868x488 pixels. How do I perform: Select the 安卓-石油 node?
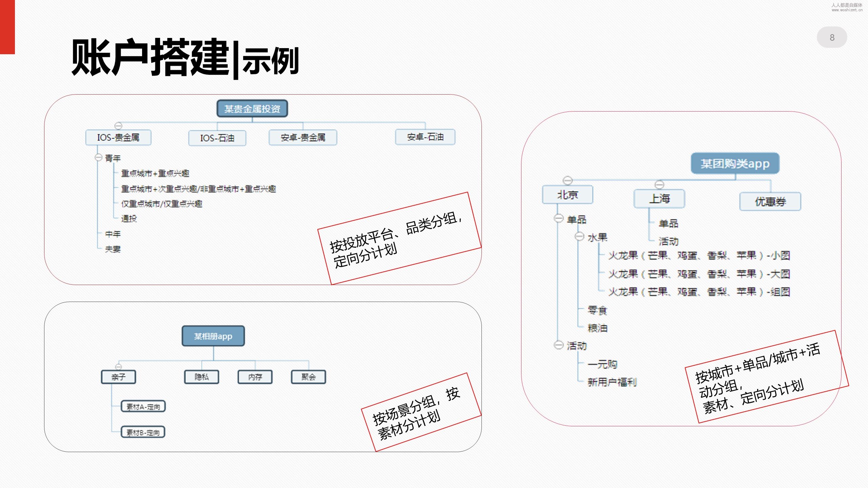click(x=425, y=137)
